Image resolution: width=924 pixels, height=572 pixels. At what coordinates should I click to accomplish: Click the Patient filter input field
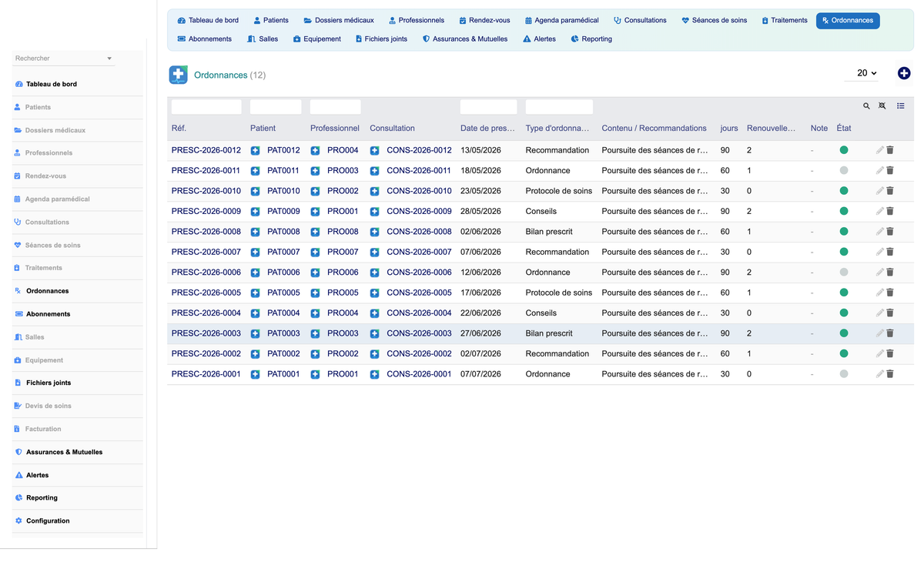pos(276,107)
